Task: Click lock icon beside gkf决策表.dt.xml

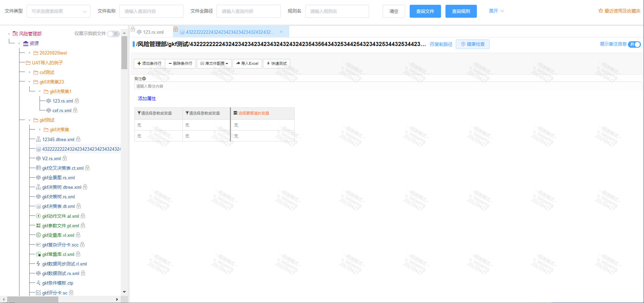Action: tap(79, 206)
